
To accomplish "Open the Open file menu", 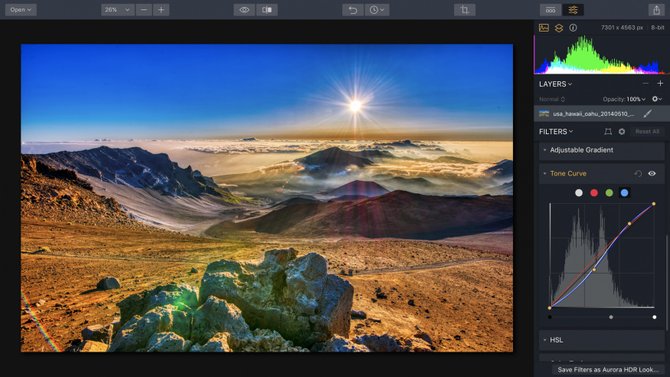I will point(21,10).
